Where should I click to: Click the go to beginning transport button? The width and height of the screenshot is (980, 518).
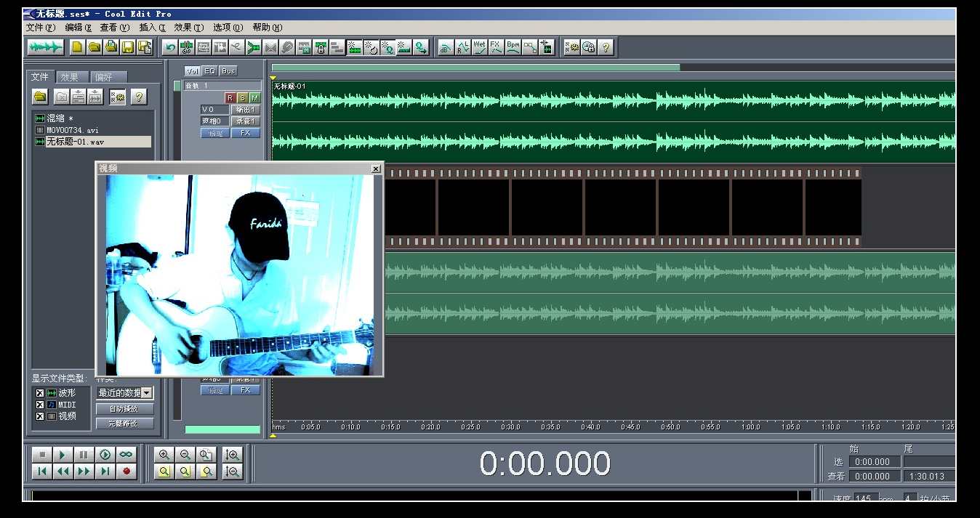click(x=41, y=471)
